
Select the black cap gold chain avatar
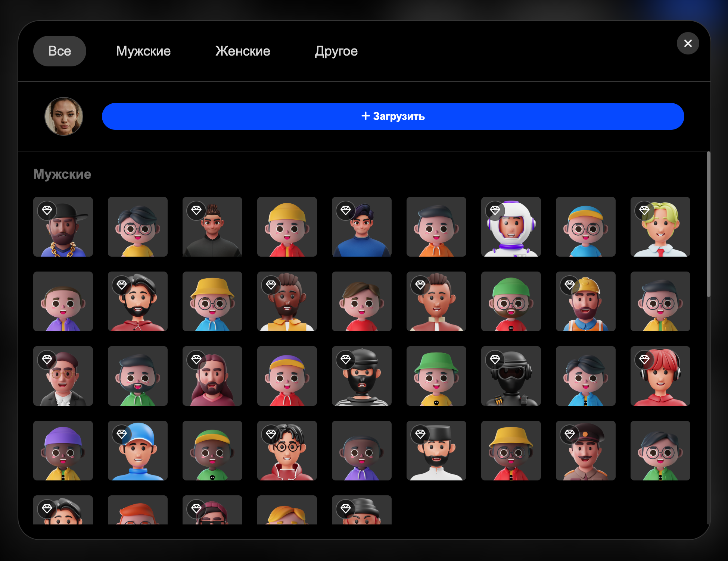click(x=63, y=227)
